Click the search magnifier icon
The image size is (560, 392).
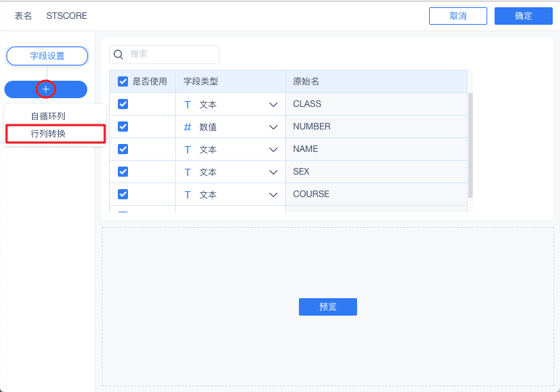[119, 55]
